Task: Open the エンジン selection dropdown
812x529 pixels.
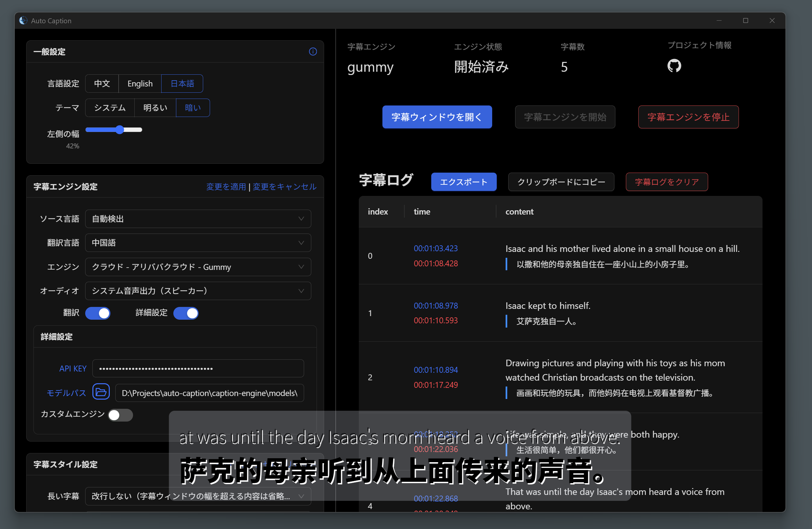Action: coord(198,267)
